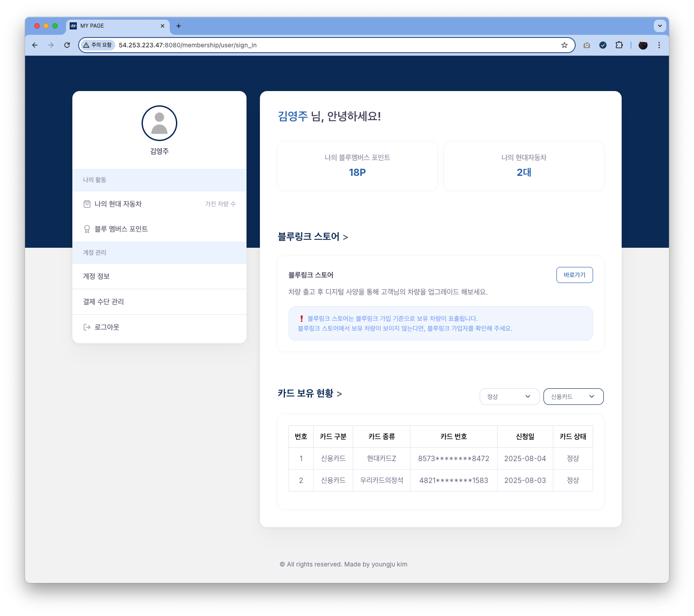
Task: Click the date 2025-08-03
Action: (525, 480)
